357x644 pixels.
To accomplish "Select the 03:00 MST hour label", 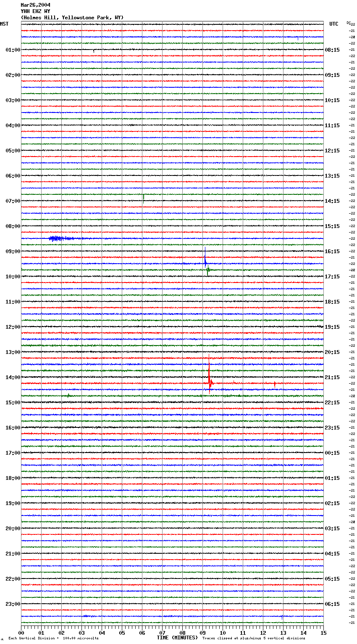I will point(13,100).
